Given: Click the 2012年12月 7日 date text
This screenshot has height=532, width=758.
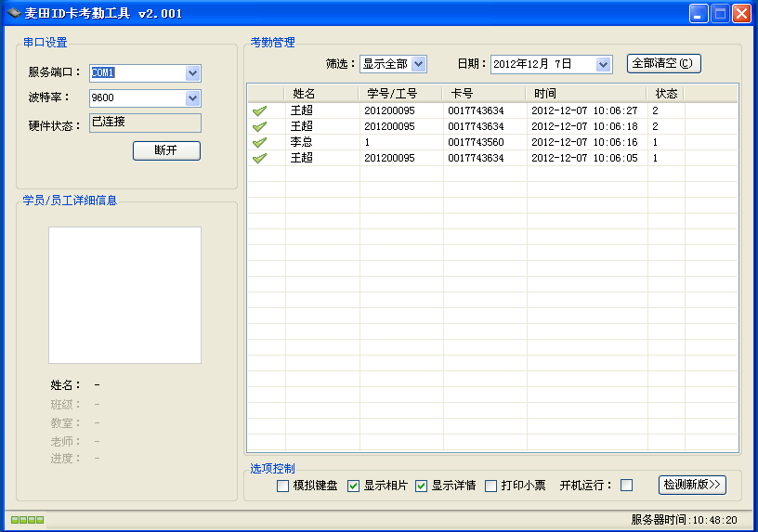Looking at the screenshot, I should [x=532, y=64].
